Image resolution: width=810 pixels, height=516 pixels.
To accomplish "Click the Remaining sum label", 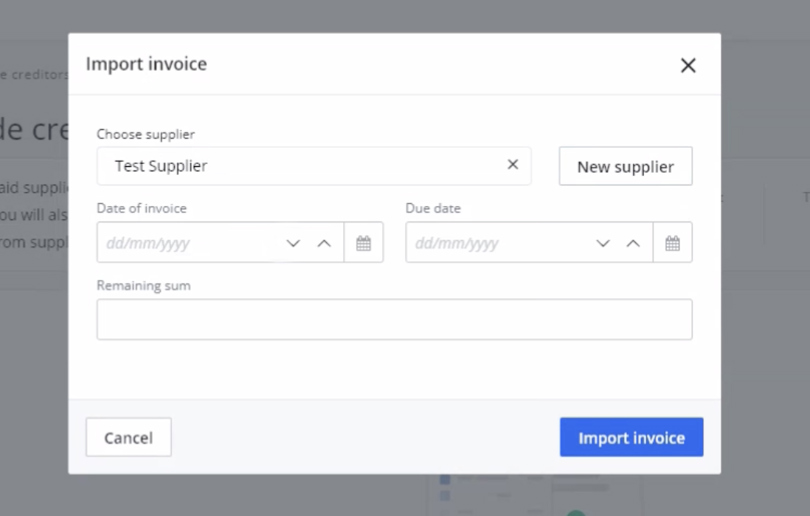I will [x=144, y=286].
